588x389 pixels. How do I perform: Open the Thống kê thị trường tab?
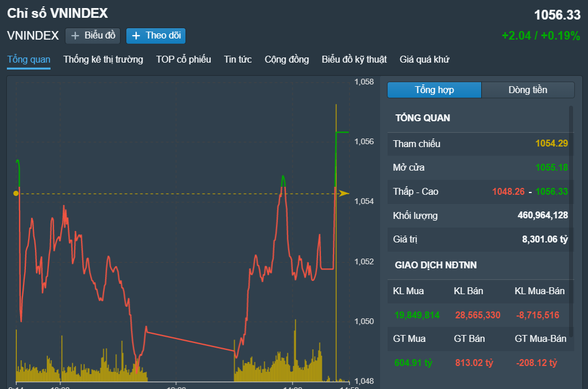pyautogui.click(x=103, y=60)
